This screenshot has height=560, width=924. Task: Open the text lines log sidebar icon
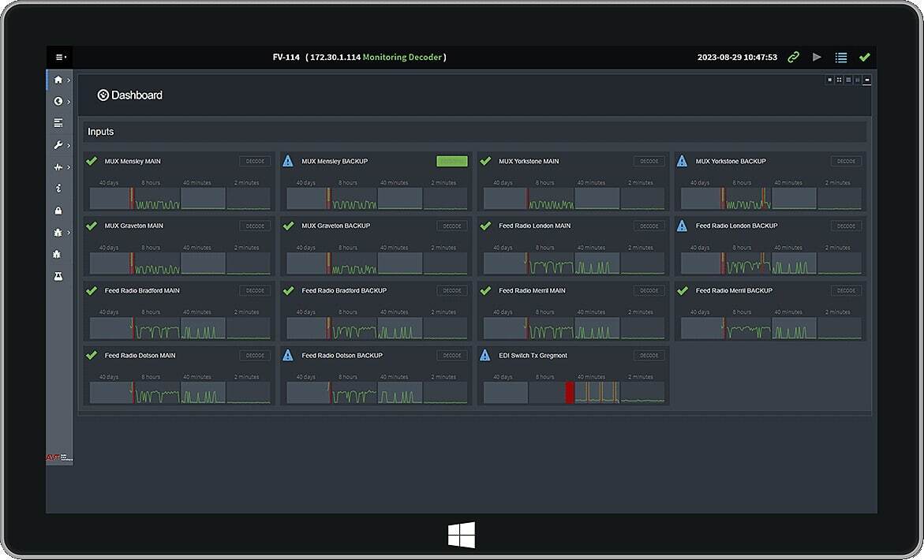58,123
